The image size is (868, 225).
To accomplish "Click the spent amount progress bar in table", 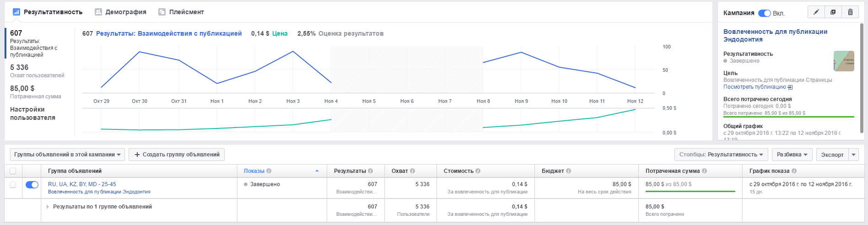I will click(690, 191).
